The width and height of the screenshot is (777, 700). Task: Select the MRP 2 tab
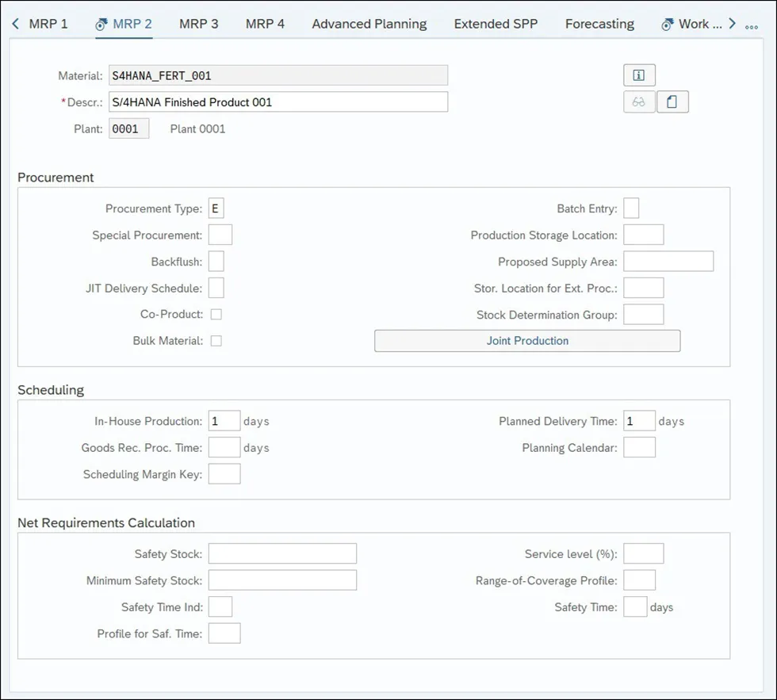124,24
